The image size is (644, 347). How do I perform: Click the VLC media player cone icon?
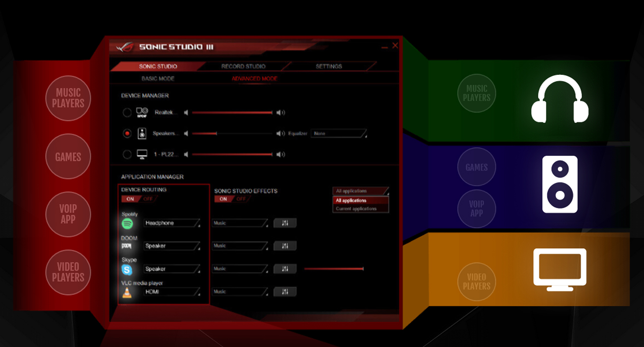[127, 292]
